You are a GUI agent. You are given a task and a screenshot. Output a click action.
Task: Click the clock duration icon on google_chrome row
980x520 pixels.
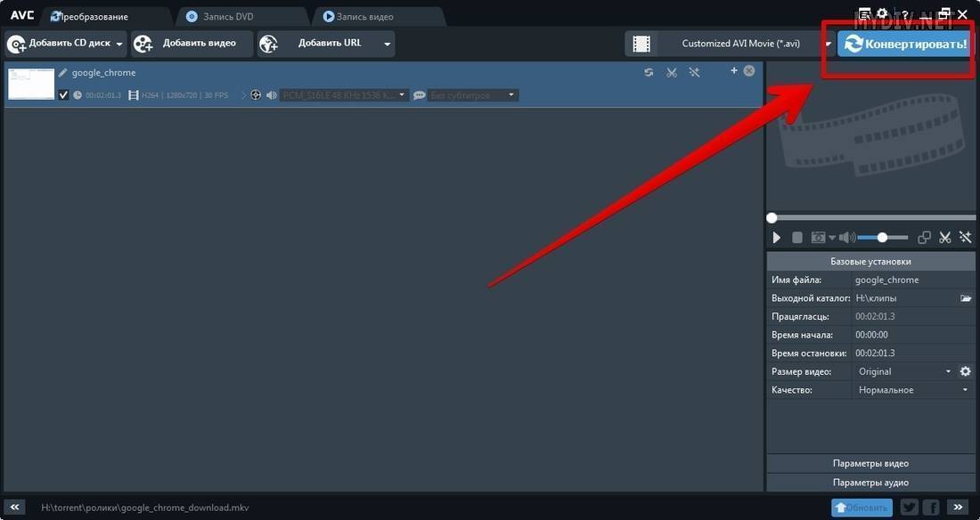[78, 95]
